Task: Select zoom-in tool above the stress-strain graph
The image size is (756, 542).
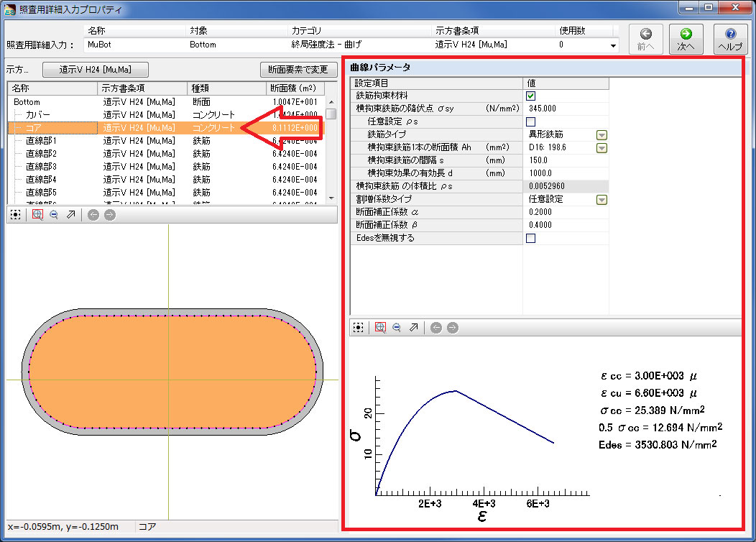Action: [x=380, y=328]
